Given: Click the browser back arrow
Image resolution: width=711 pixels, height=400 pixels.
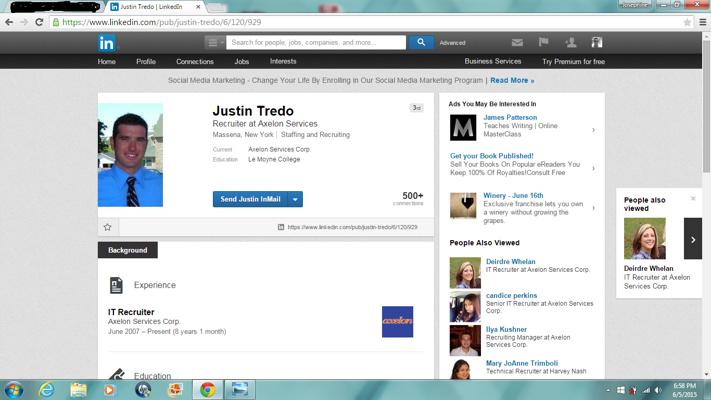Looking at the screenshot, I should pos(9,22).
